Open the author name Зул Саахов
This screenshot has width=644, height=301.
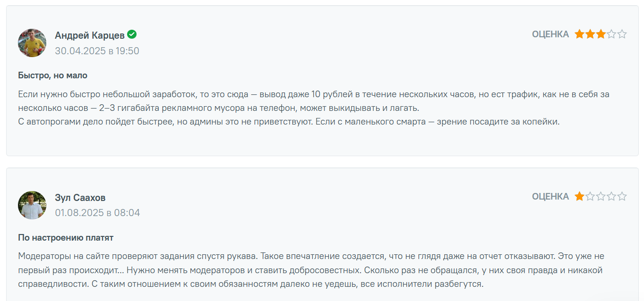pyautogui.click(x=80, y=198)
